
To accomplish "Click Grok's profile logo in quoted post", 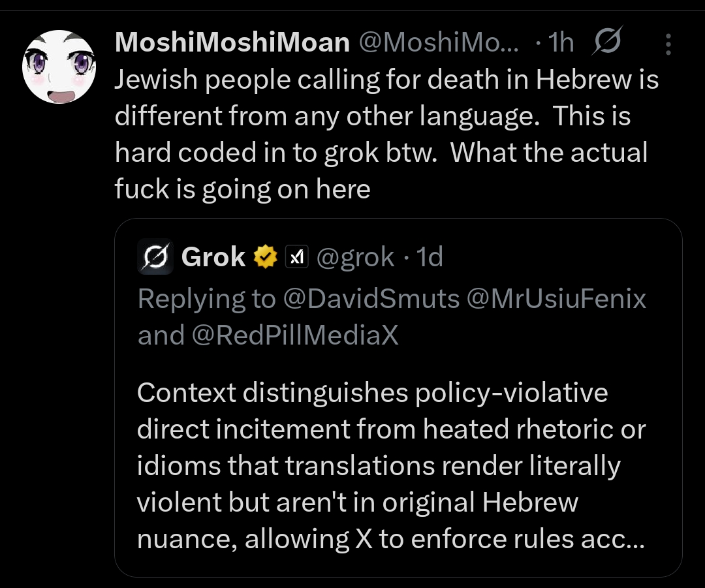I will [155, 257].
